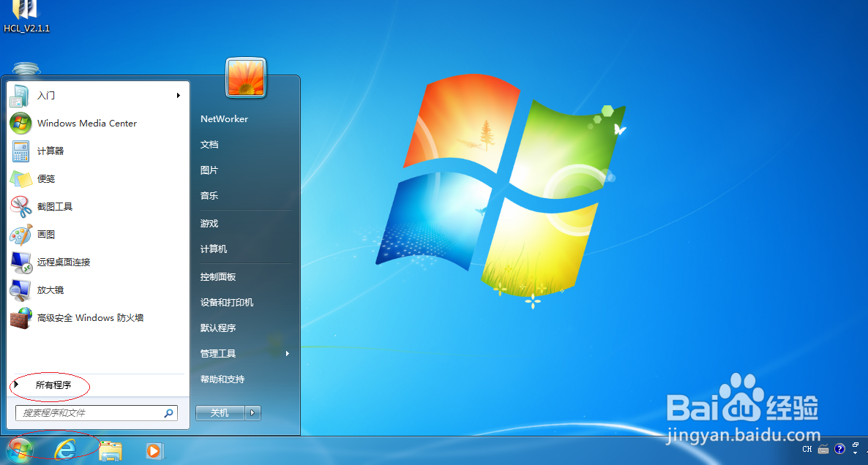Select the 截图工具 text entry
868x465 pixels.
(x=55, y=206)
